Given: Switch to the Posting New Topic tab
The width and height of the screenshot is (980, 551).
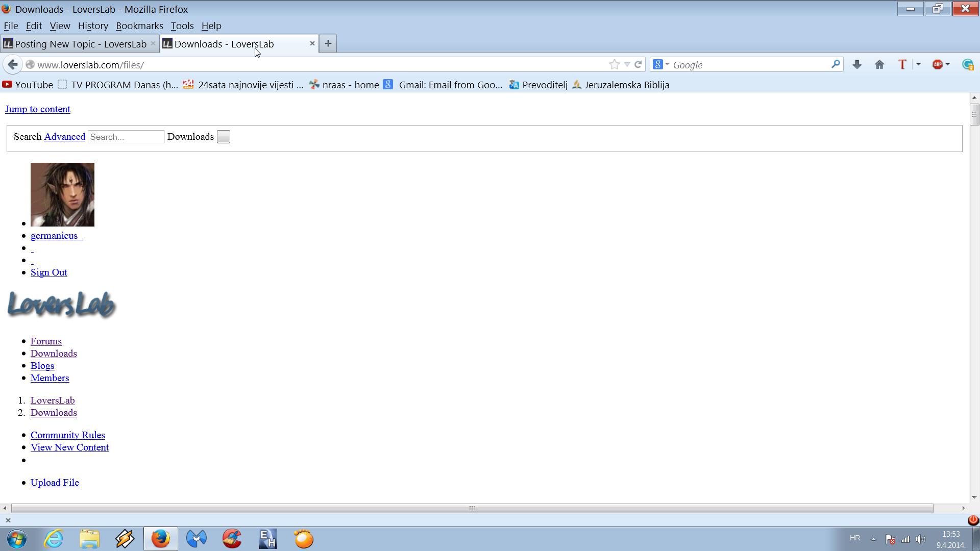Looking at the screenshot, I should pos(80,44).
